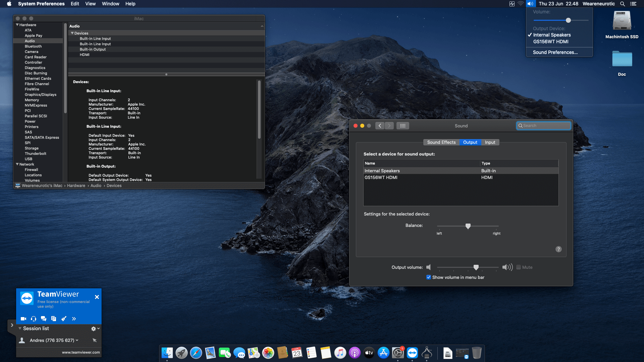
Task: Open System Information chip-with-calipers icon in Dock
Action: (x=427, y=353)
